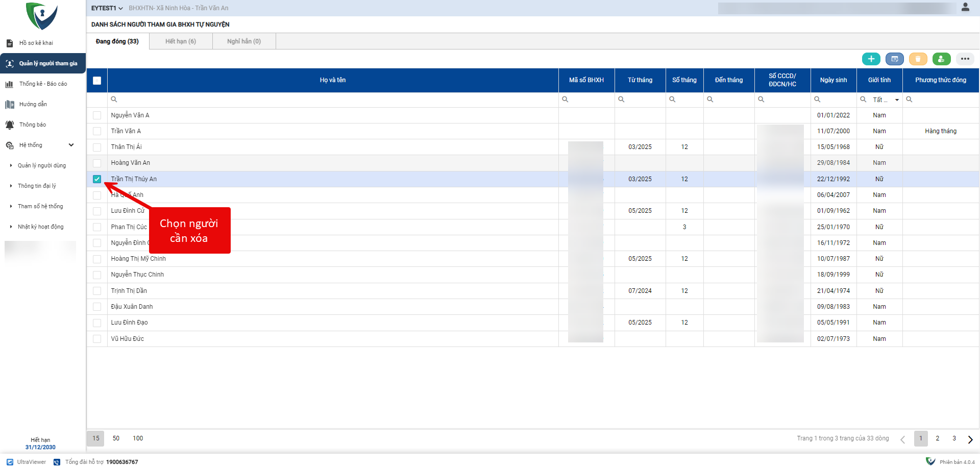This screenshot has height=469, width=980.
Task: Tick the checkbox for Nguyễn Văn A
Action: click(x=97, y=115)
